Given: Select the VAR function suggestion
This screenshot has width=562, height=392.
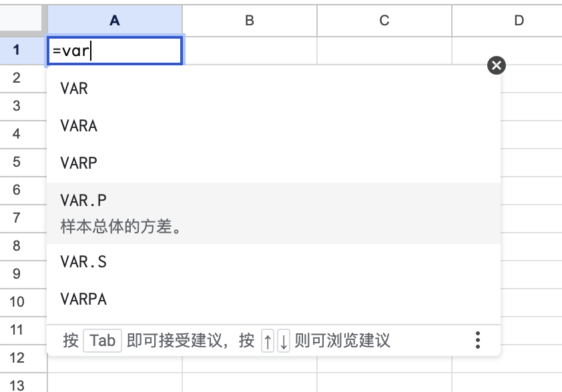Looking at the screenshot, I should coord(74,89).
